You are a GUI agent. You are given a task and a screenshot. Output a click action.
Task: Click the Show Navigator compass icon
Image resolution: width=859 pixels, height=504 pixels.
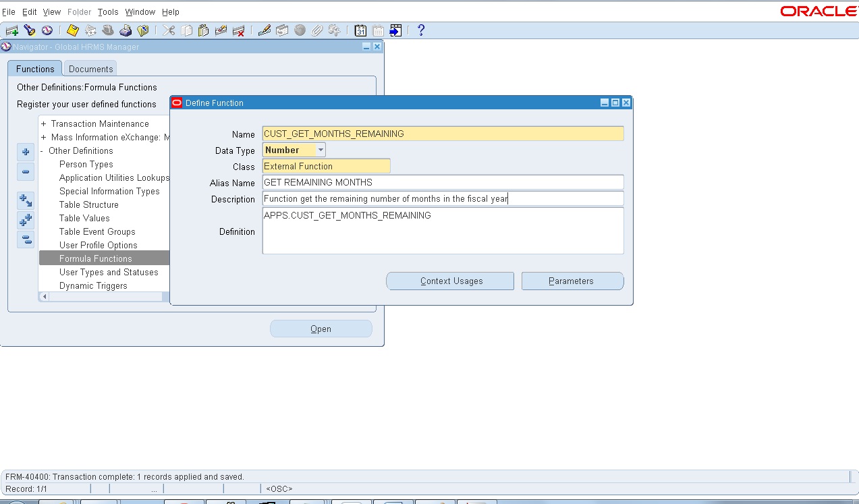[x=47, y=30]
